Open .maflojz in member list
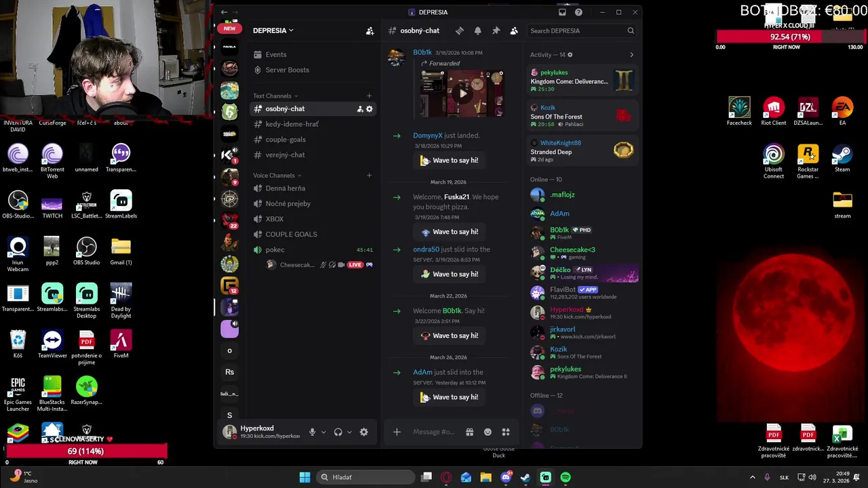 [x=583, y=195]
